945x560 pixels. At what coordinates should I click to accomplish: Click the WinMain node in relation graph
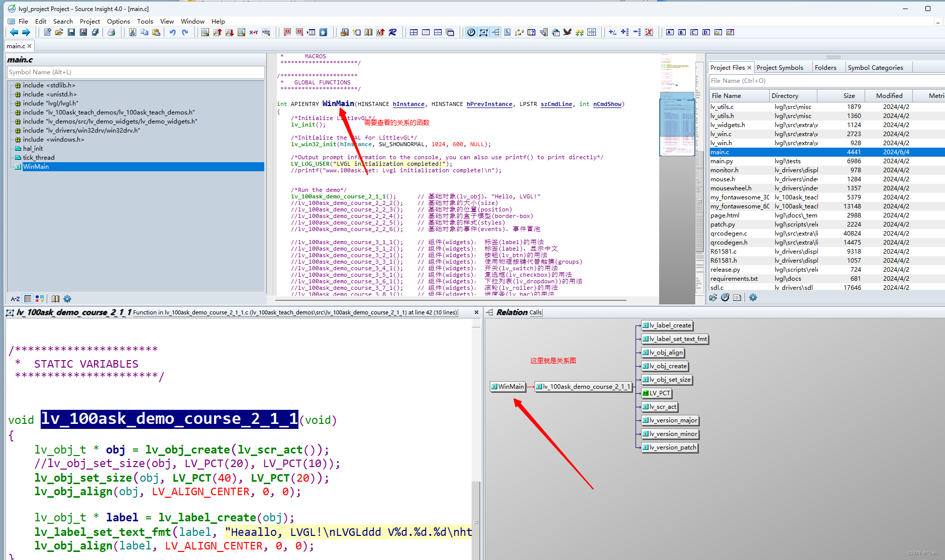pos(508,386)
